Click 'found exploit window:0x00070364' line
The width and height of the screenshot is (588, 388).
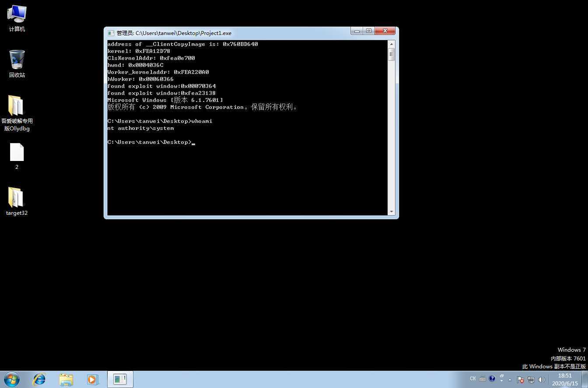[161, 86]
